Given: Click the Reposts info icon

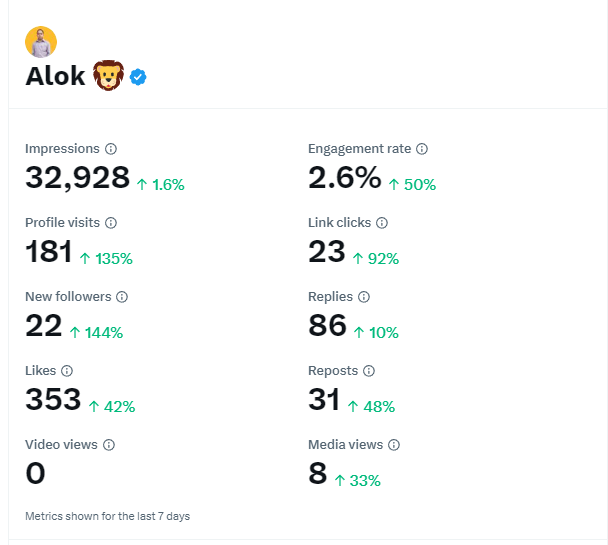Looking at the screenshot, I should [369, 371].
